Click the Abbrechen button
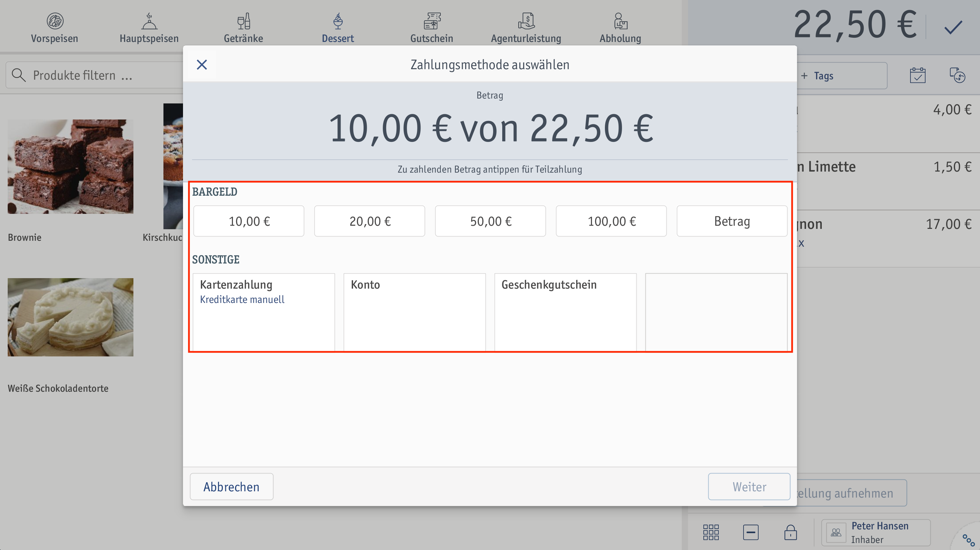The height and width of the screenshot is (550, 980). click(x=232, y=487)
